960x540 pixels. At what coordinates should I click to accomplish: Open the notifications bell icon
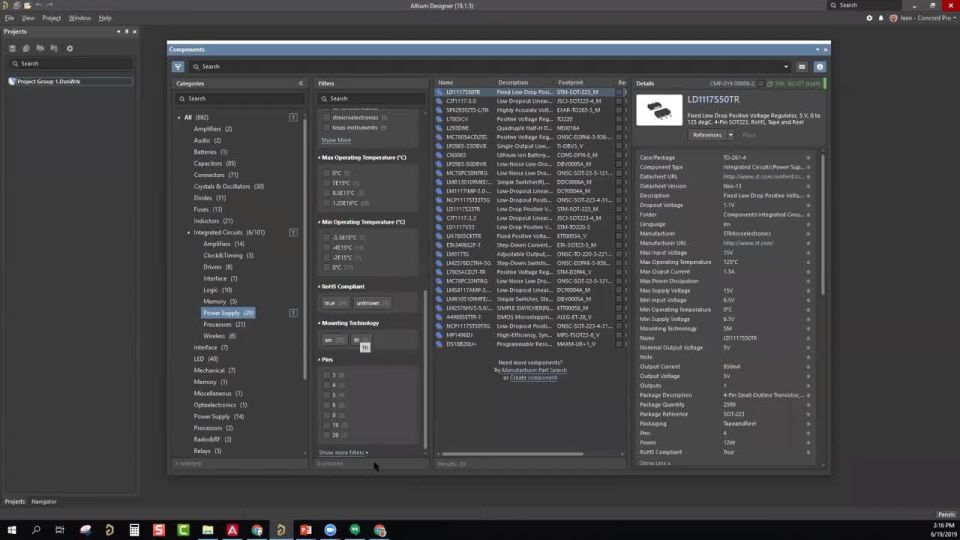point(881,18)
